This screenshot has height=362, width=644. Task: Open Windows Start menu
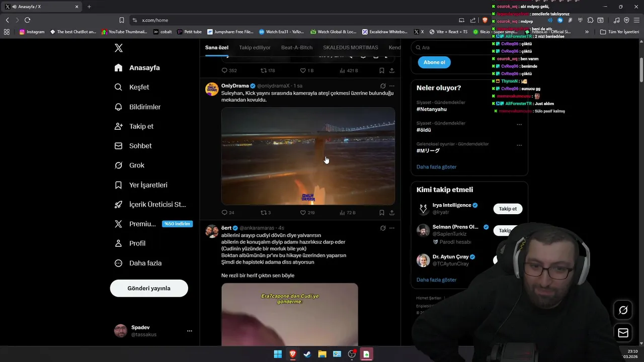[278, 354]
